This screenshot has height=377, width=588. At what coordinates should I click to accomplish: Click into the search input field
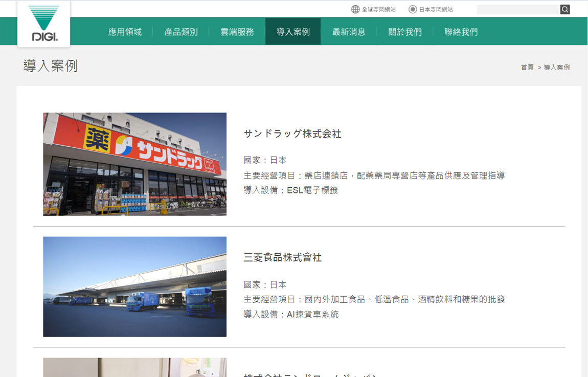coord(517,9)
